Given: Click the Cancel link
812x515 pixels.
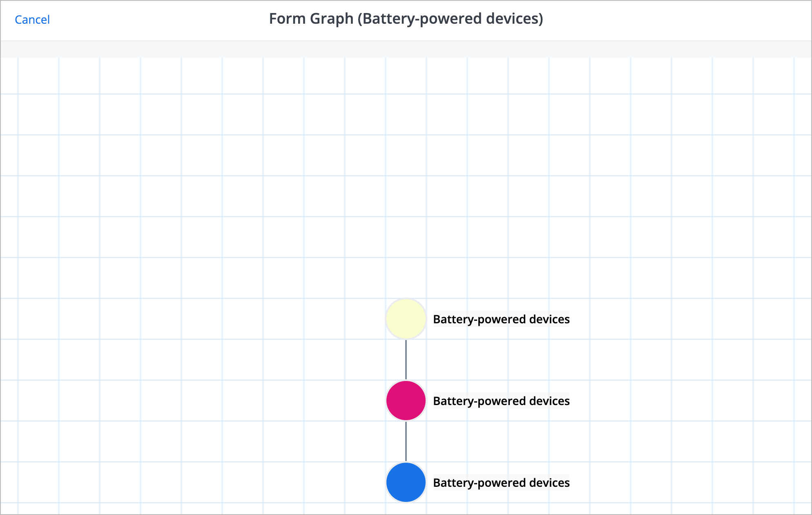Looking at the screenshot, I should 32,20.
